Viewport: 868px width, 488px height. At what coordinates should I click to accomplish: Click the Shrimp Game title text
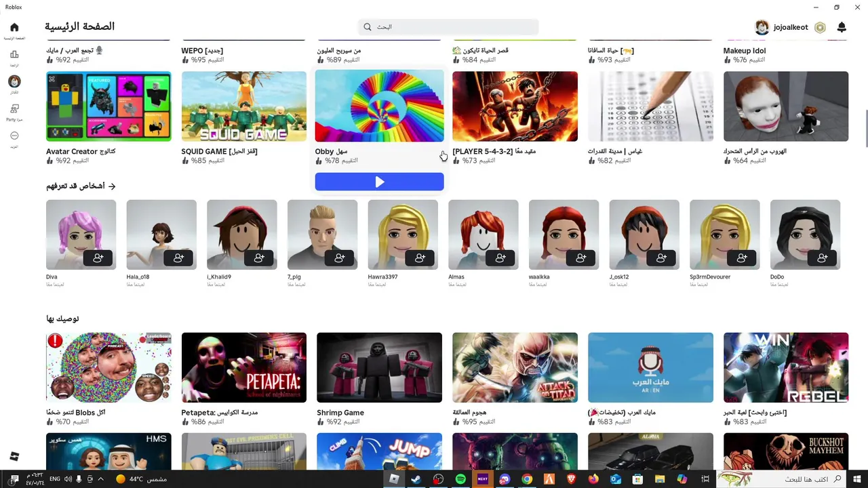tap(340, 413)
